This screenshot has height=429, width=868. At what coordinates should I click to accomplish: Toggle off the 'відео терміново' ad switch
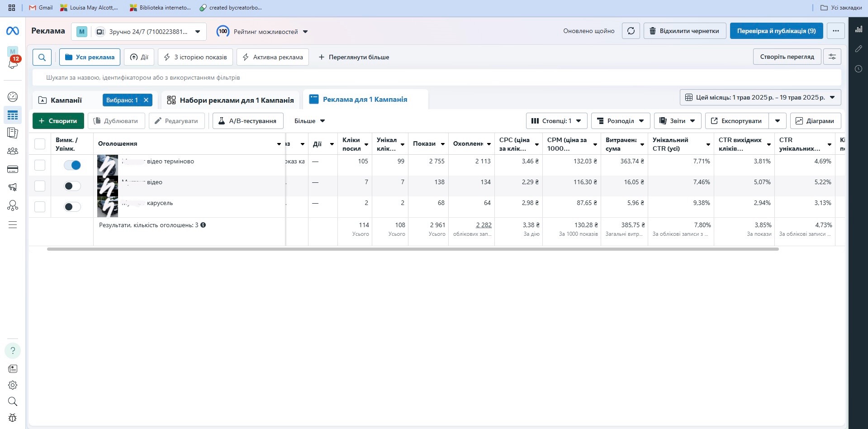tap(72, 165)
